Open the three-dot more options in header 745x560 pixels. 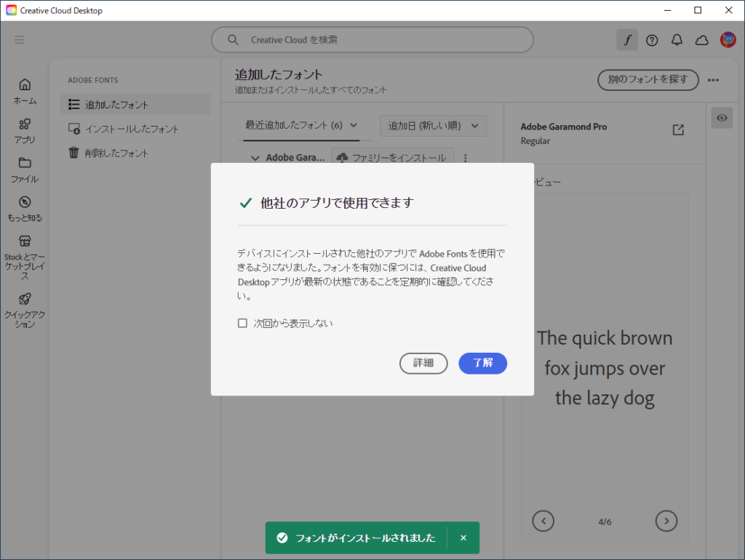click(x=713, y=80)
